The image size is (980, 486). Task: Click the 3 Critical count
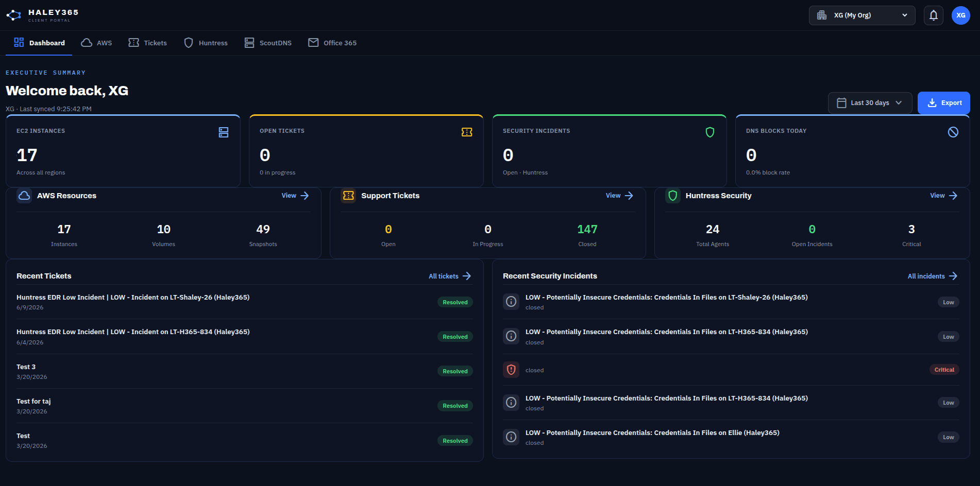[x=911, y=230]
